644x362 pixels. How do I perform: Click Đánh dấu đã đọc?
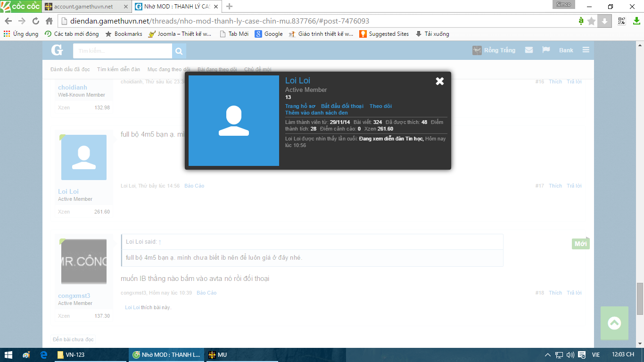point(70,69)
